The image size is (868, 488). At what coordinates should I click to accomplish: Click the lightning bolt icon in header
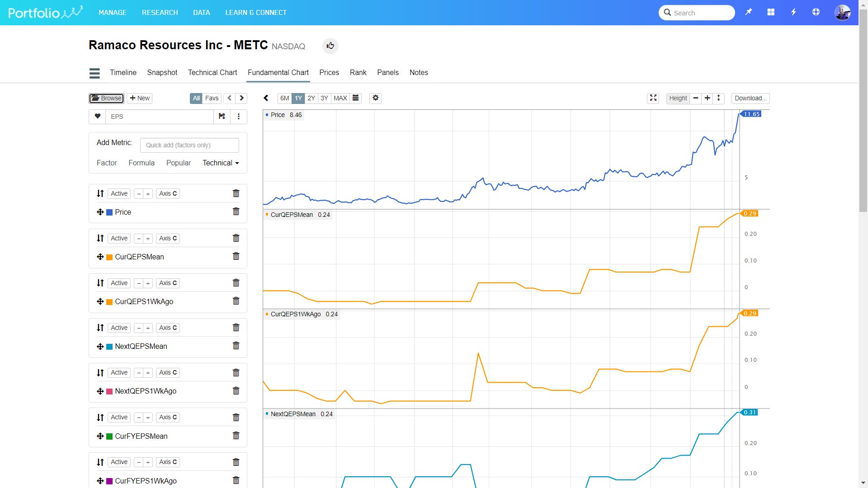pyautogui.click(x=793, y=12)
